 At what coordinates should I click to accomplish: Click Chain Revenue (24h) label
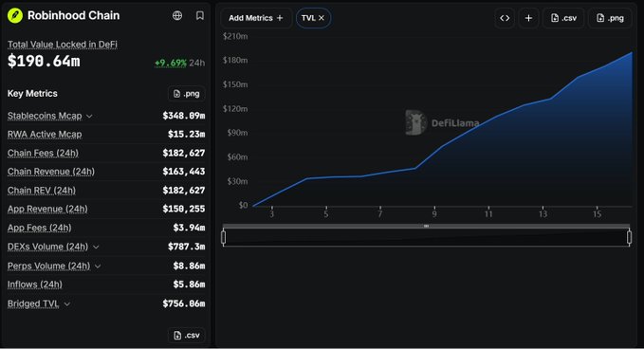point(51,172)
